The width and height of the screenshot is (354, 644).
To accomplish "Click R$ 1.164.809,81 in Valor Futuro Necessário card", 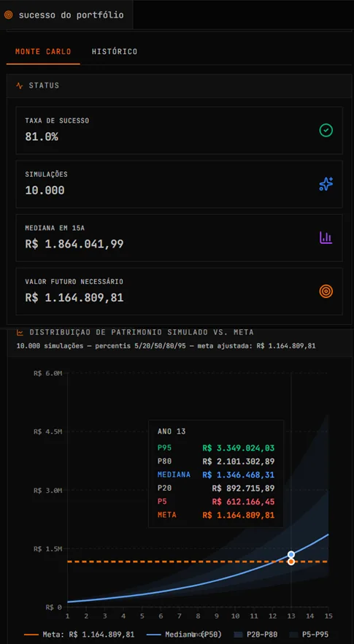I will 74,297.
